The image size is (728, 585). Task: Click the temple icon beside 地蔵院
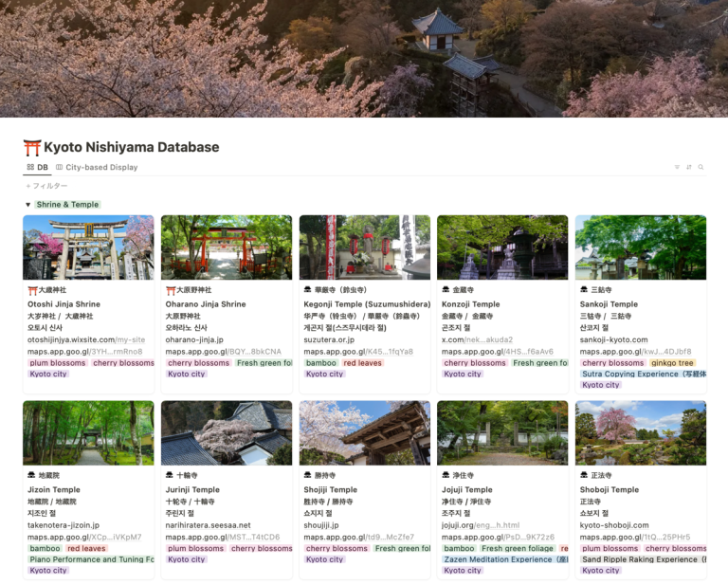point(32,476)
